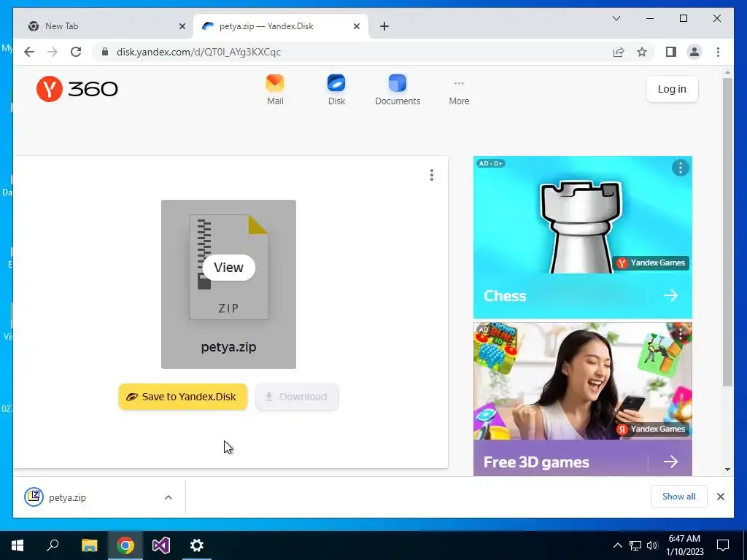This screenshot has width=747, height=560.
Task: Share this page icon
Action: point(619,52)
